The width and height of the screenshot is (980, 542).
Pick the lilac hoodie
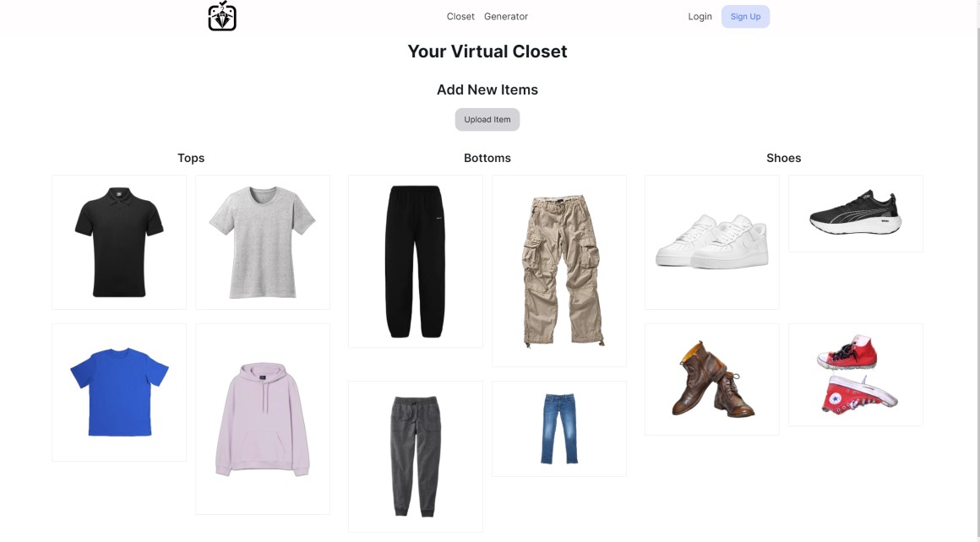pyautogui.click(x=263, y=419)
